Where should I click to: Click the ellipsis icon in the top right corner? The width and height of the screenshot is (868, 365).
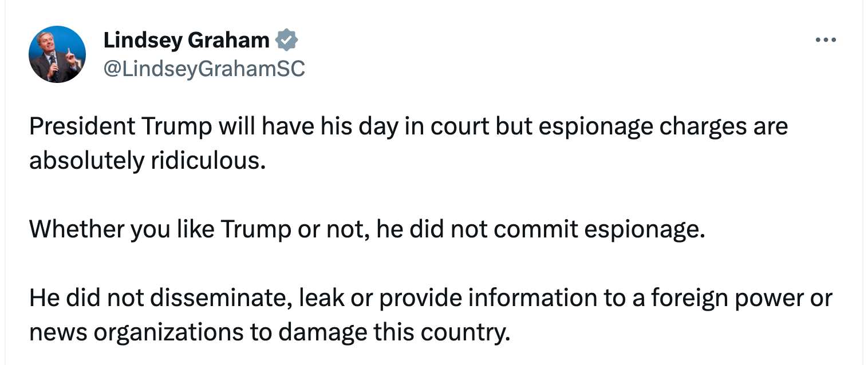click(826, 39)
